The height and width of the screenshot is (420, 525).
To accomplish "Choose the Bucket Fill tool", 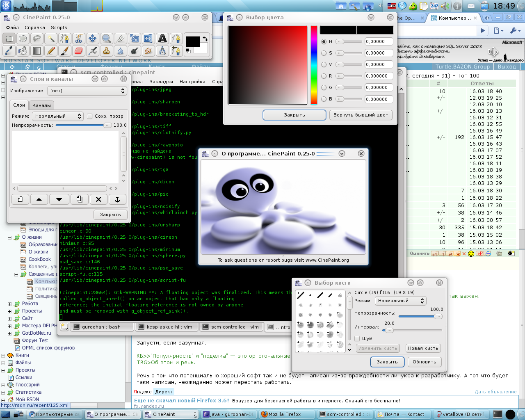I will [23, 51].
